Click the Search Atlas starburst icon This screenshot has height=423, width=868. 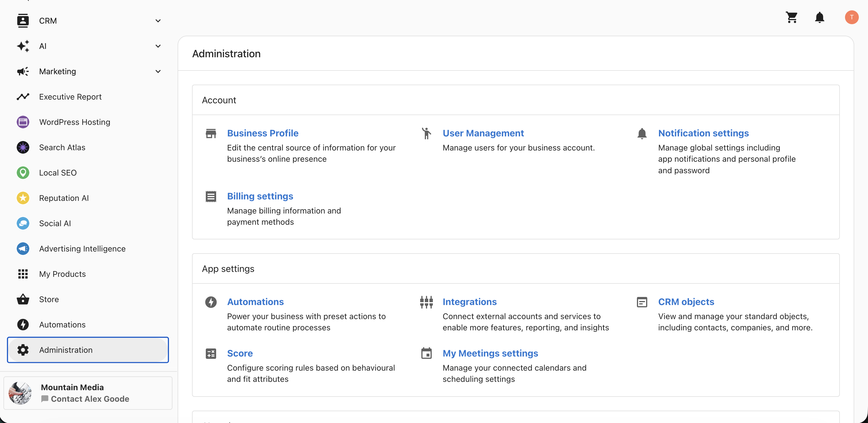point(23,147)
